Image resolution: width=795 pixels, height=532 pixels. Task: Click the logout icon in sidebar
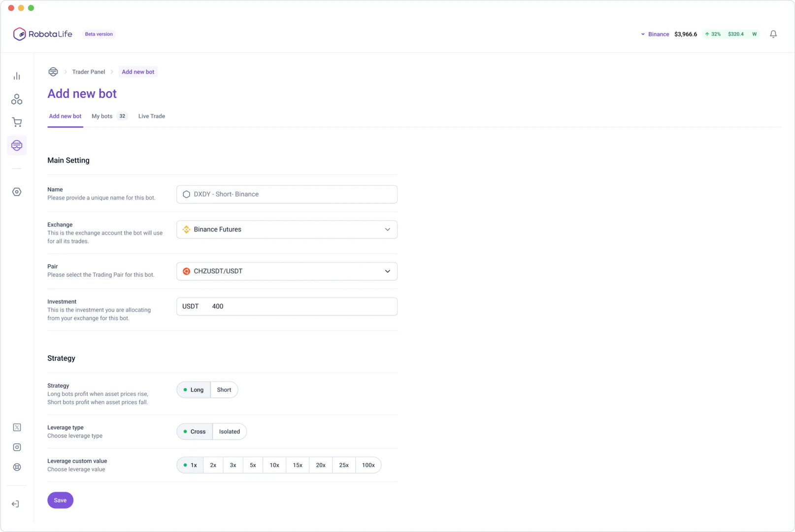coord(15,504)
